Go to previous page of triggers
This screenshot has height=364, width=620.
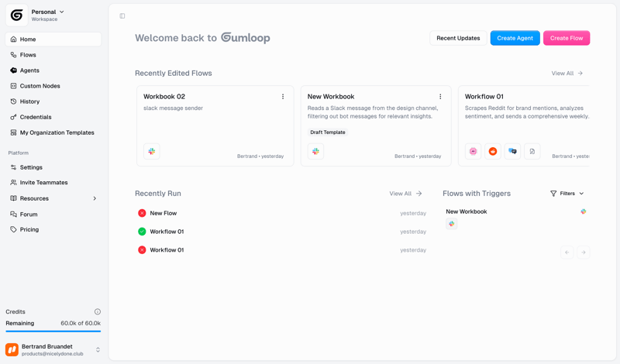click(x=567, y=252)
